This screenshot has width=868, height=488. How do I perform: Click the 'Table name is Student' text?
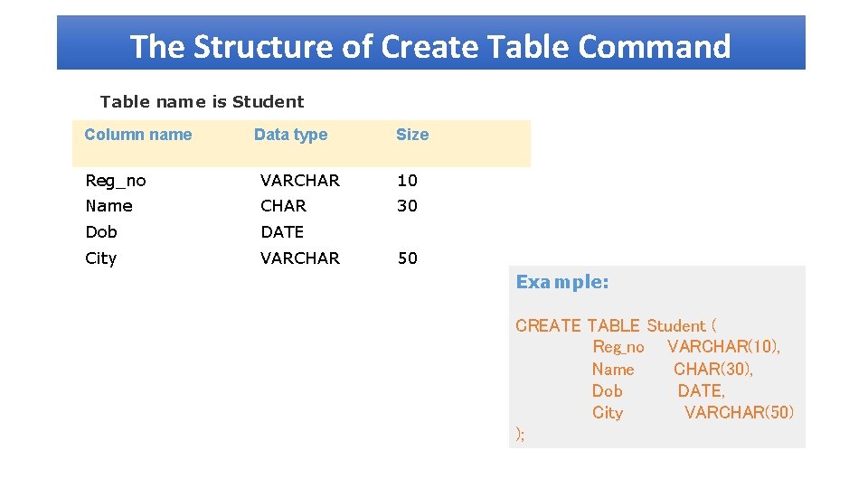pyautogui.click(x=202, y=102)
